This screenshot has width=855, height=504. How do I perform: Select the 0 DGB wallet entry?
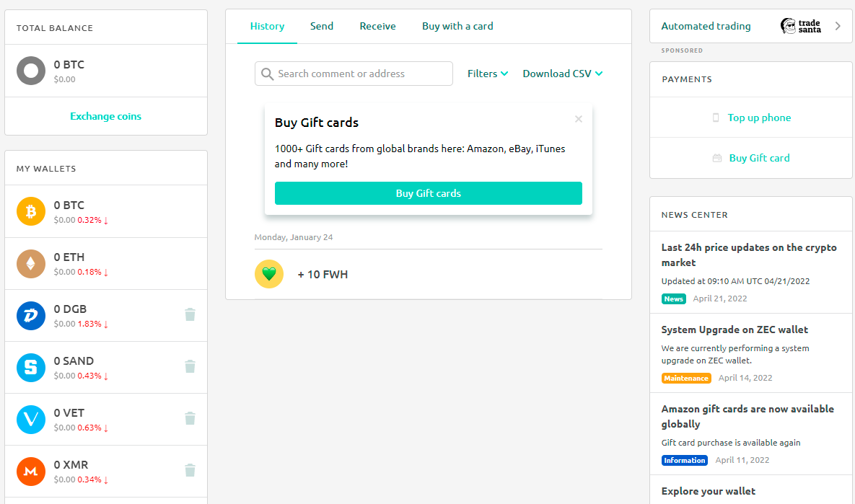[x=106, y=316]
